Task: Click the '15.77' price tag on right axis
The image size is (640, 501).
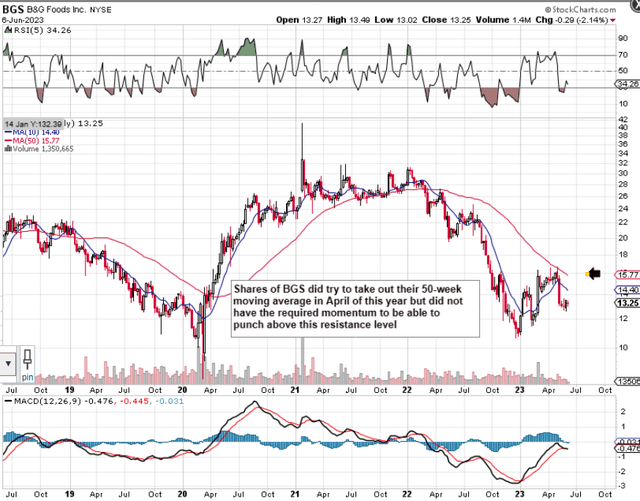Action: coord(628,275)
